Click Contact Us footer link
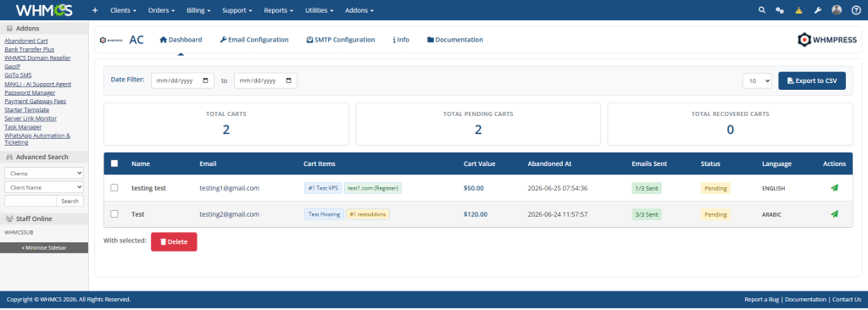This screenshot has height=310, width=868. 847,299
